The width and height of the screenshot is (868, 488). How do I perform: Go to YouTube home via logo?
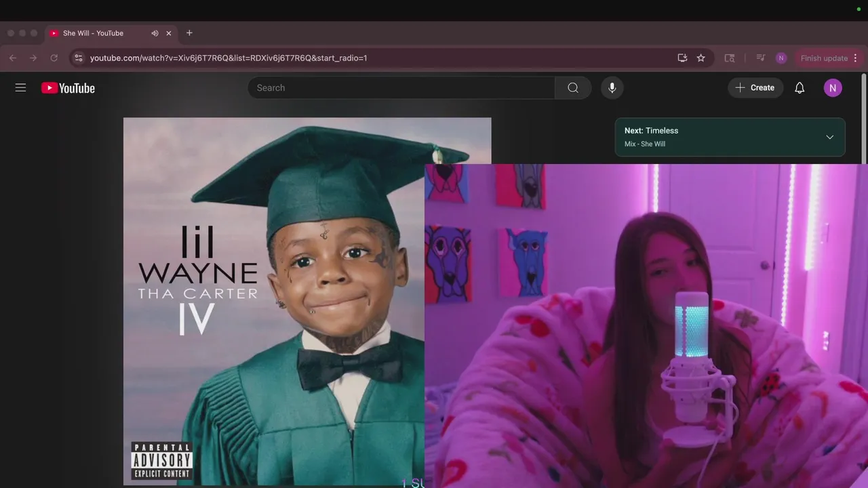point(68,87)
